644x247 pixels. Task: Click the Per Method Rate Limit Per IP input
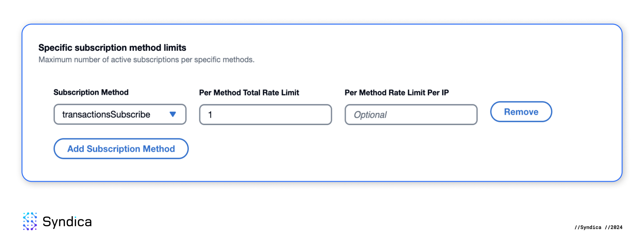411,114
